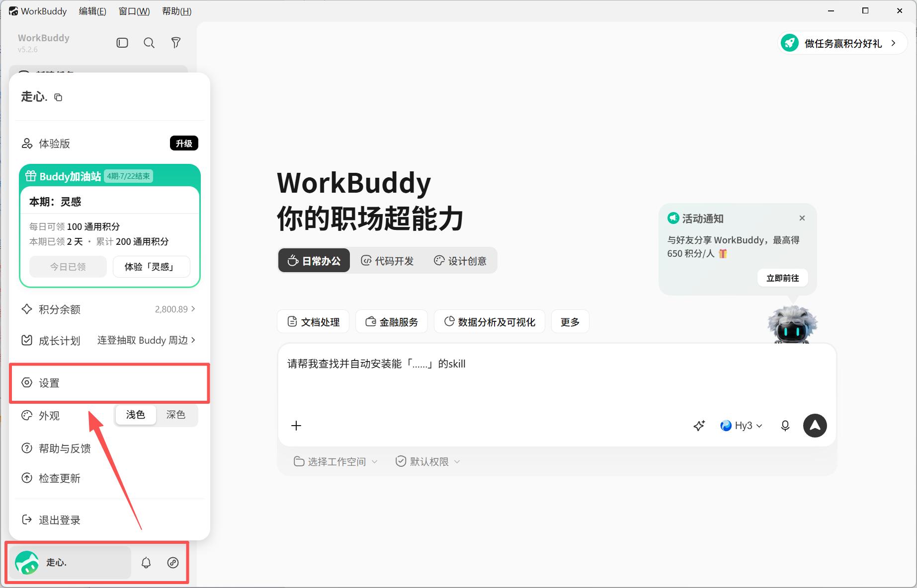Expand 积分余额 2,800.89 details
The image size is (917, 588).
(109, 309)
